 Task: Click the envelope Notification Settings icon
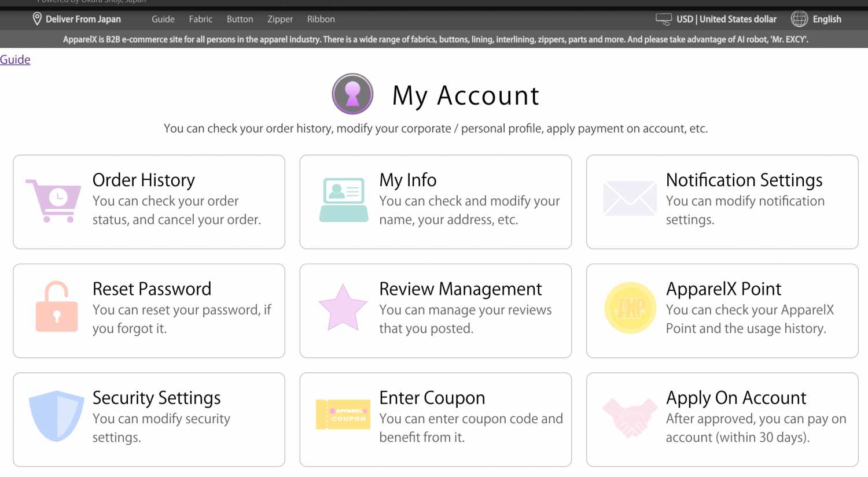(630, 198)
